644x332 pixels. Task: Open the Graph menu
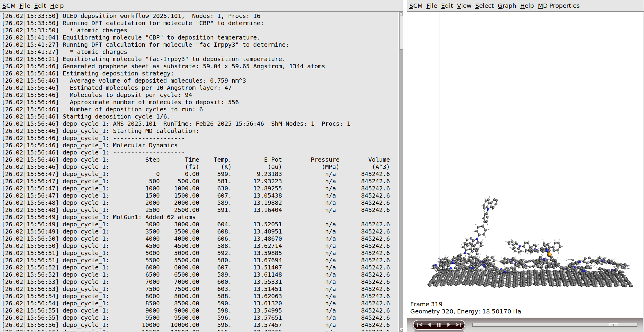(507, 6)
